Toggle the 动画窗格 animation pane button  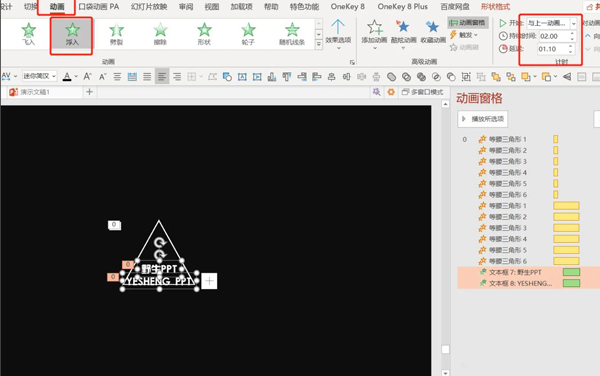coord(468,23)
